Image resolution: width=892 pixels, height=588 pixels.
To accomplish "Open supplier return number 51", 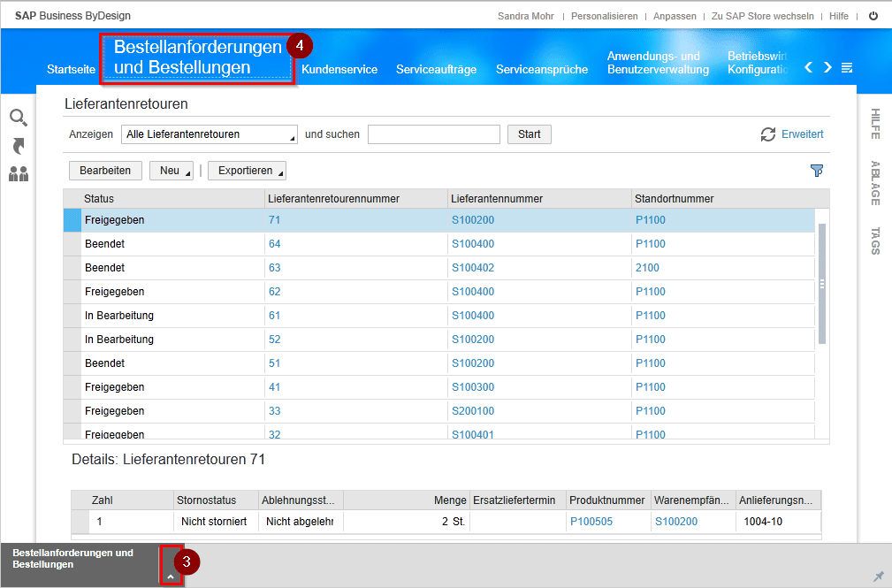I will (x=274, y=363).
